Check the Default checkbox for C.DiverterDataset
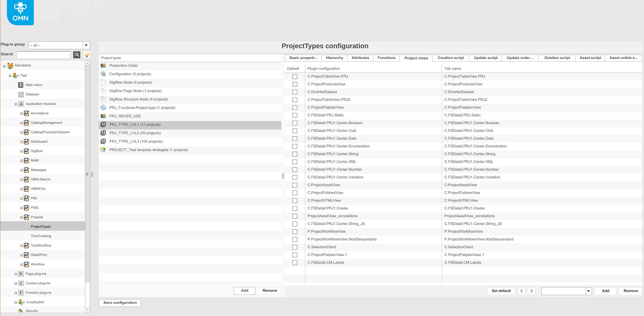644x316 pixels. point(295,92)
